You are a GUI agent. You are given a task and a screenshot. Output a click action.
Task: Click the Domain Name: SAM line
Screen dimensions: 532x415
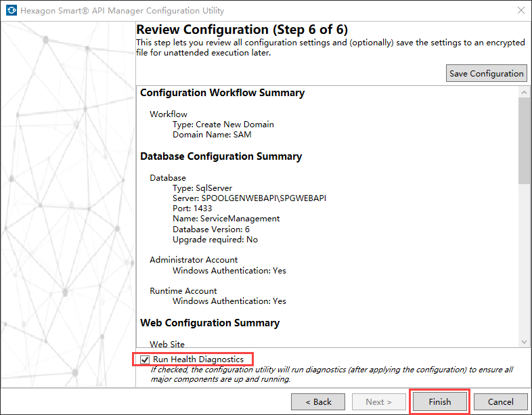click(x=212, y=135)
